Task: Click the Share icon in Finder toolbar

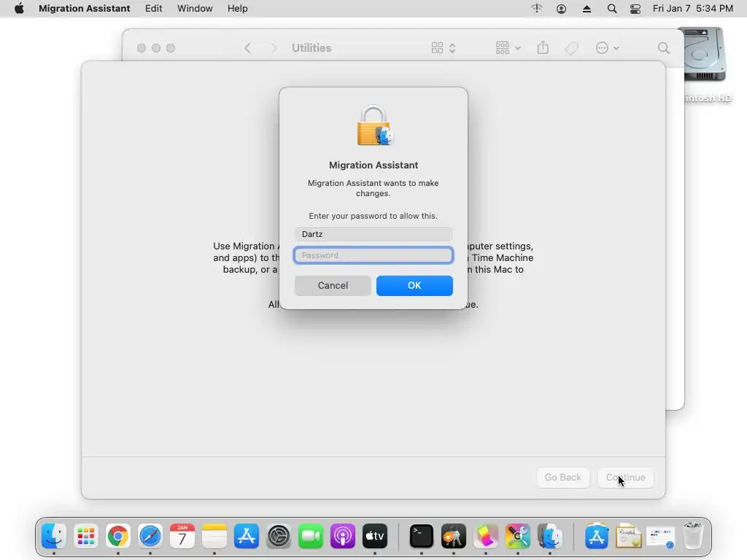Action: coord(543,47)
